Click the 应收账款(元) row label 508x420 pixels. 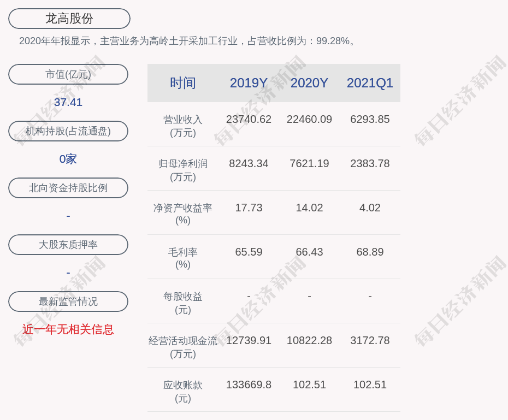pyautogui.click(x=183, y=392)
